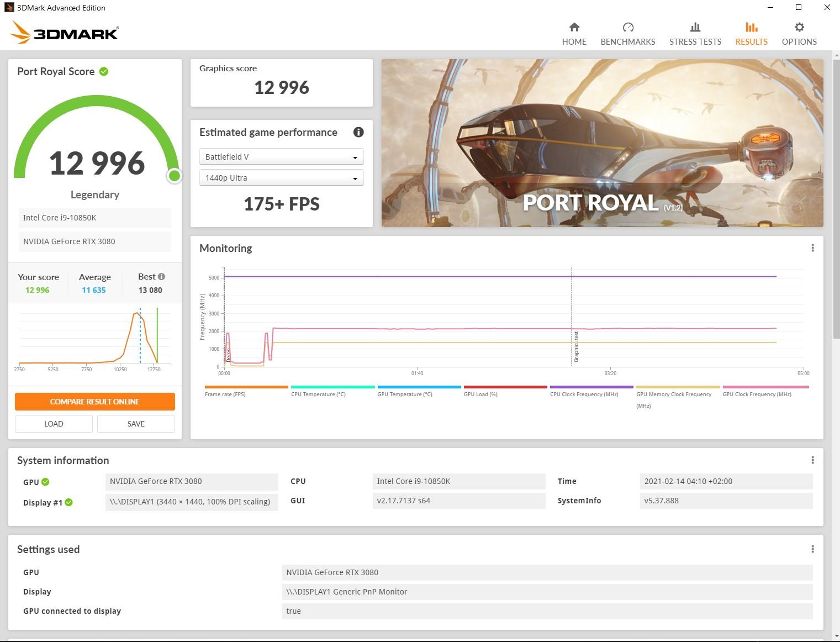Click the Demo marker in the Monitoring chart
The width and height of the screenshot is (840, 642).
click(228, 355)
